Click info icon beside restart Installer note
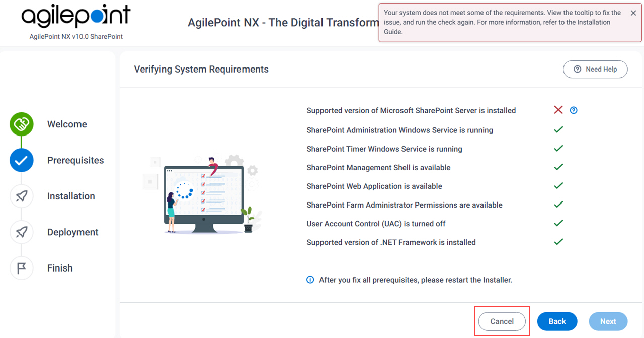Image resolution: width=644 pixels, height=338 pixels. (310, 280)
